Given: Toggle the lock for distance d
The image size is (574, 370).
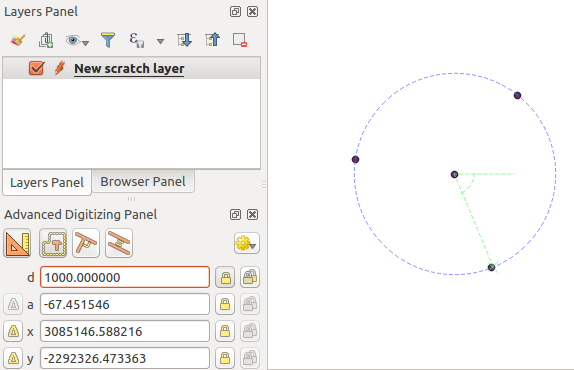Looking at the screenshot, I should [225, 277].
